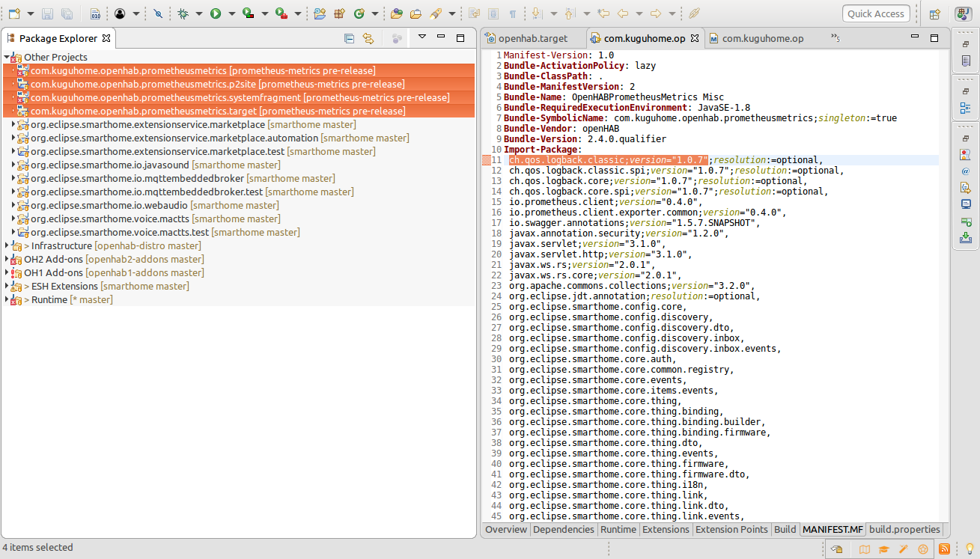Screen dimensions: 980x559
Task: Open the Runtime manifest editor tab
Action: coord(618,529)
